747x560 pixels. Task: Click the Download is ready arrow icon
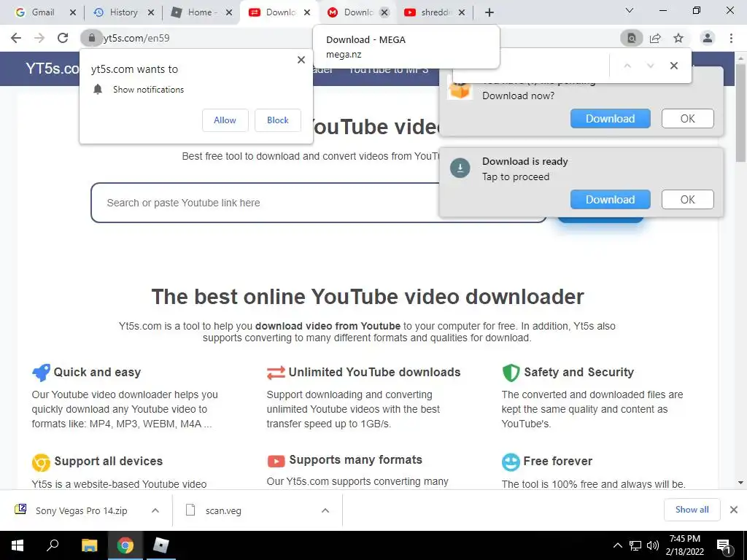click(x=460, y=168)
